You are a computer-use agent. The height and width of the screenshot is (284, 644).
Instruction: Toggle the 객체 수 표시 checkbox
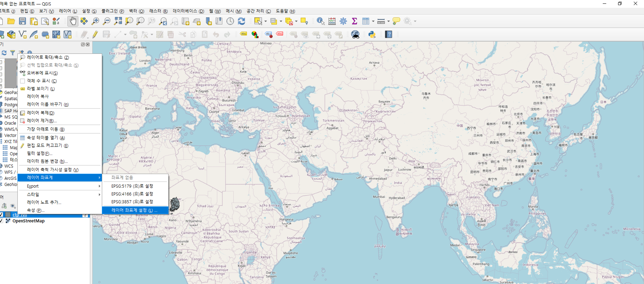[x=22, y=81]
